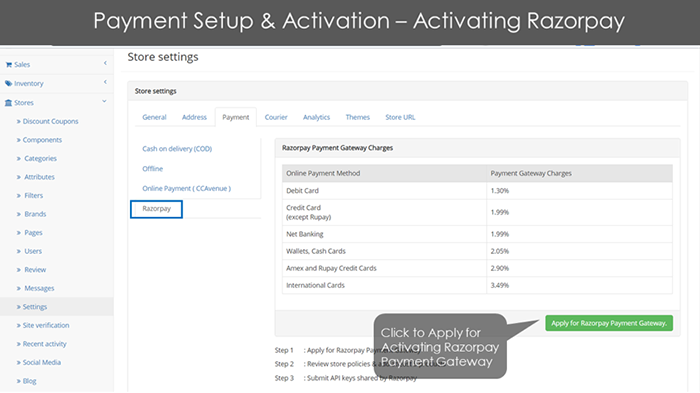Select Cash on delivery (COD) option
Screen dimensions: 700x393
(x=177, y=149)
